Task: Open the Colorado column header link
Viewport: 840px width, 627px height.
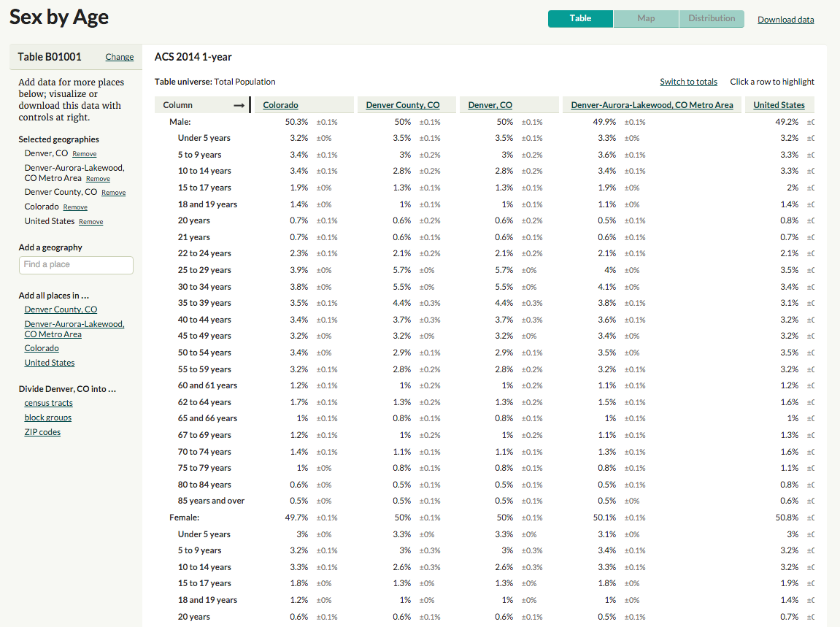Action: point(280,105)
